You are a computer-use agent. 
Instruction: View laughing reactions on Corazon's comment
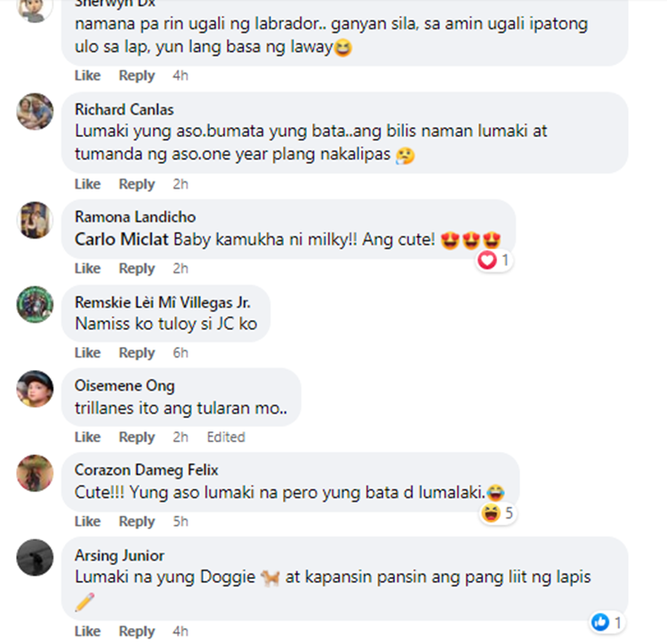coord(497,513)
